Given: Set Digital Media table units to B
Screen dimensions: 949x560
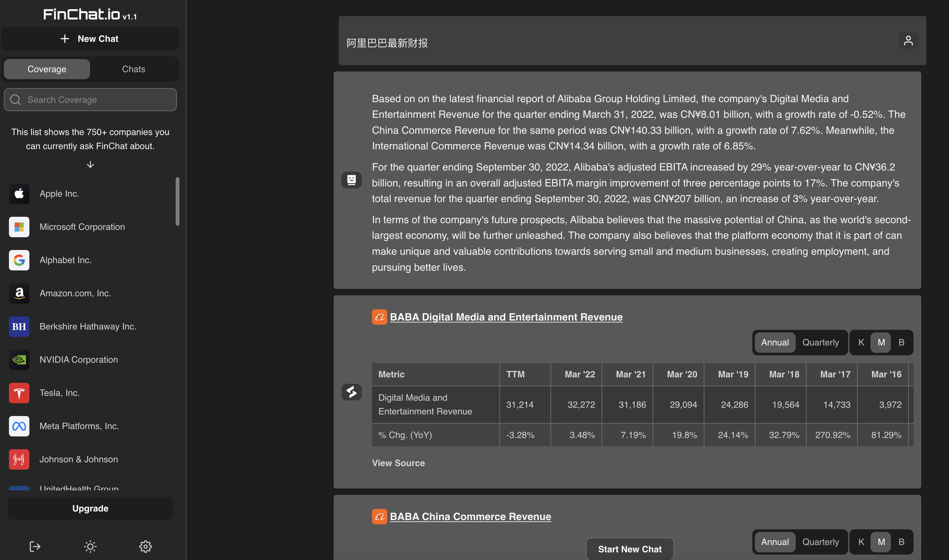Looking at the screenshot, I should pos(901,343).
